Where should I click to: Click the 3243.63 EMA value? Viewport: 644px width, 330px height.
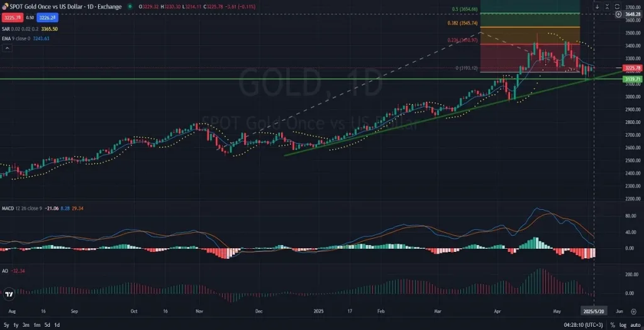tap(42, 38)
